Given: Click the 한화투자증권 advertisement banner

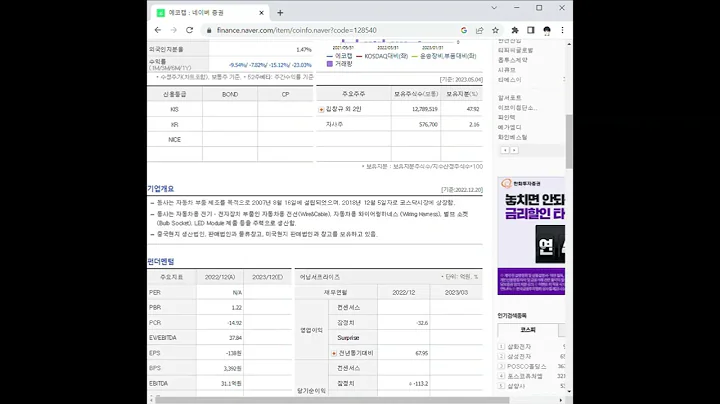Looking at the screenshot, I should [531, 236].
